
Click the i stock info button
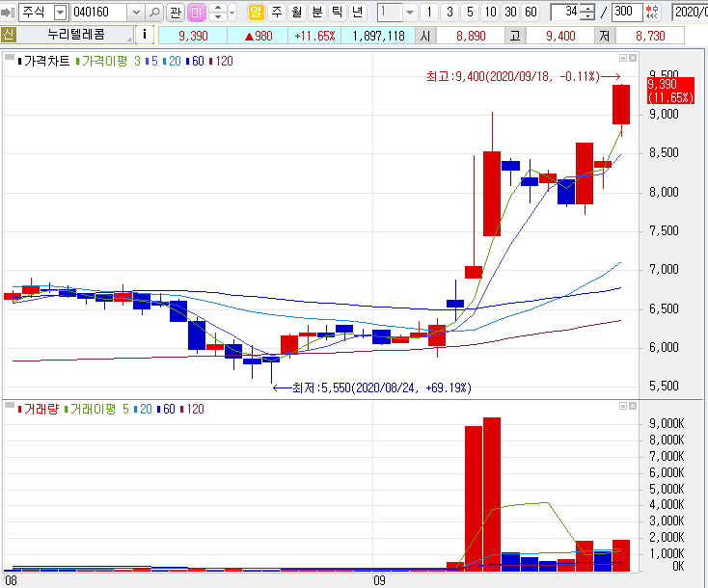pyautogui.click(x=145, y=35)
